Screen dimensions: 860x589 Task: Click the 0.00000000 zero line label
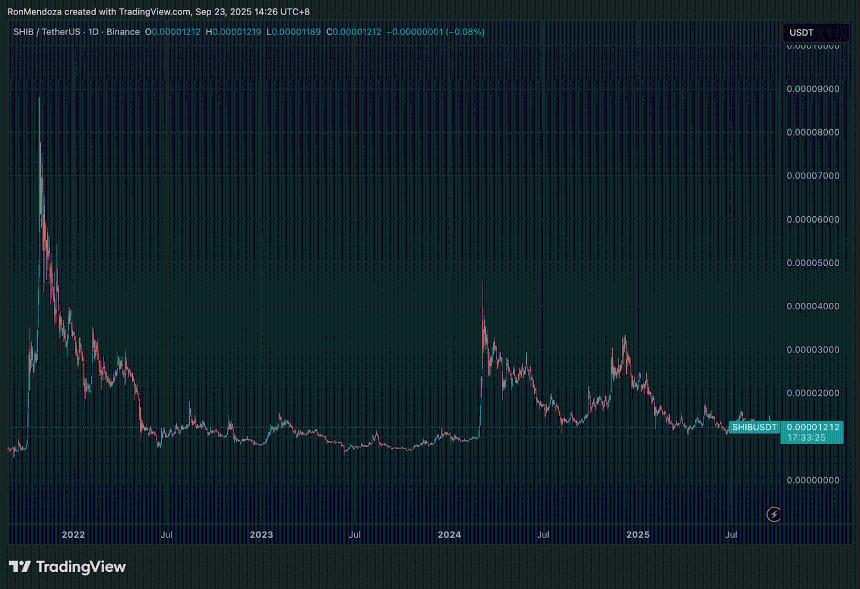pos(811,480)
